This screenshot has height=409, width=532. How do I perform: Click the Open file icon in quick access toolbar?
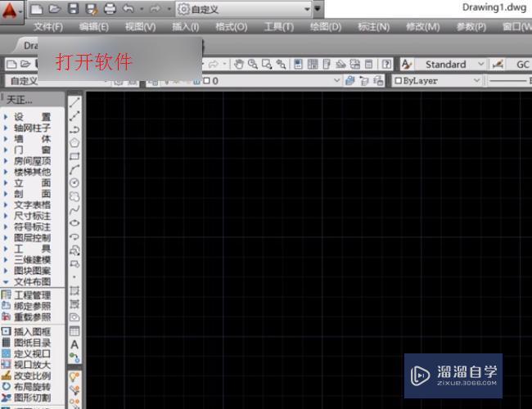point(55,9)
